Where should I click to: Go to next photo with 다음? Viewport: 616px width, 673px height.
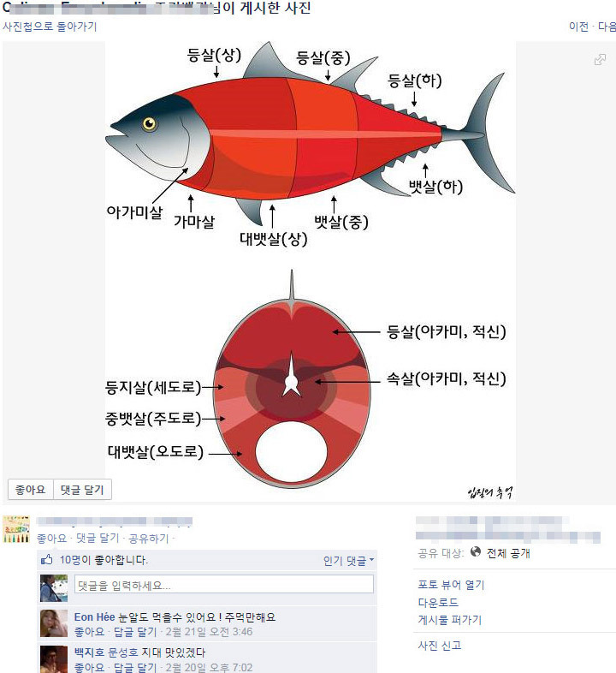[607, 27]
